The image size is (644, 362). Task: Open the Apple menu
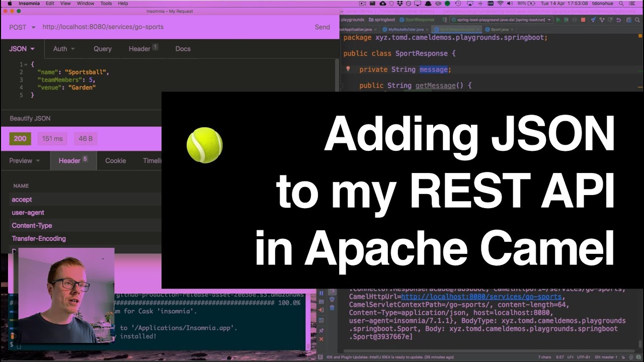pyautogui.click(x=9, y=4)
